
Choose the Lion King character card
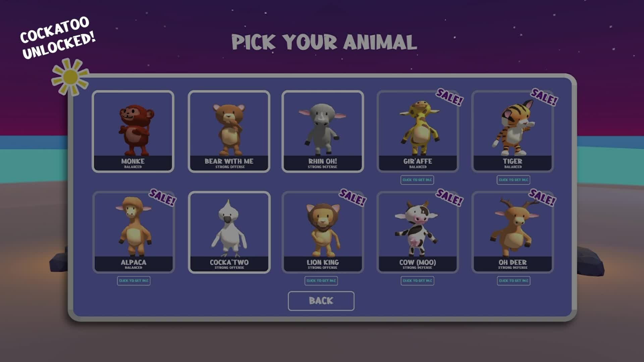tap(323, 232)
